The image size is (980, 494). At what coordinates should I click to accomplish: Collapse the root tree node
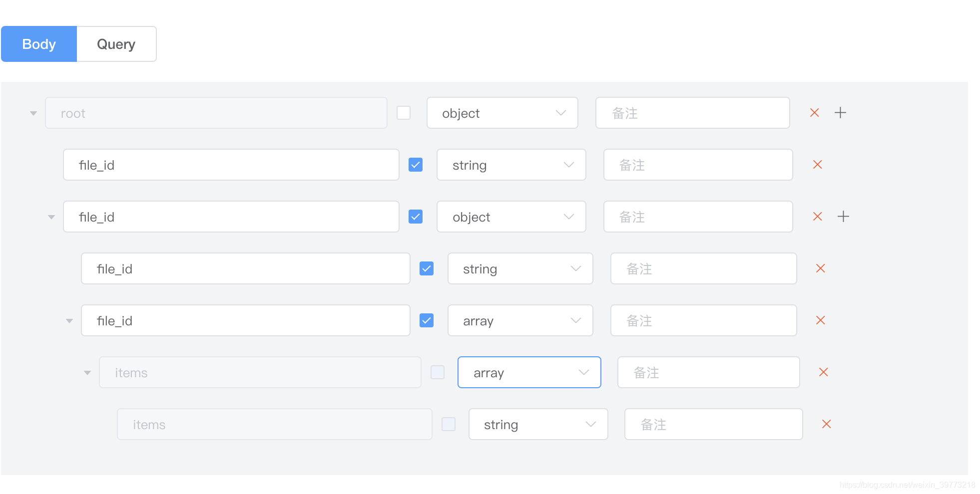33,113
